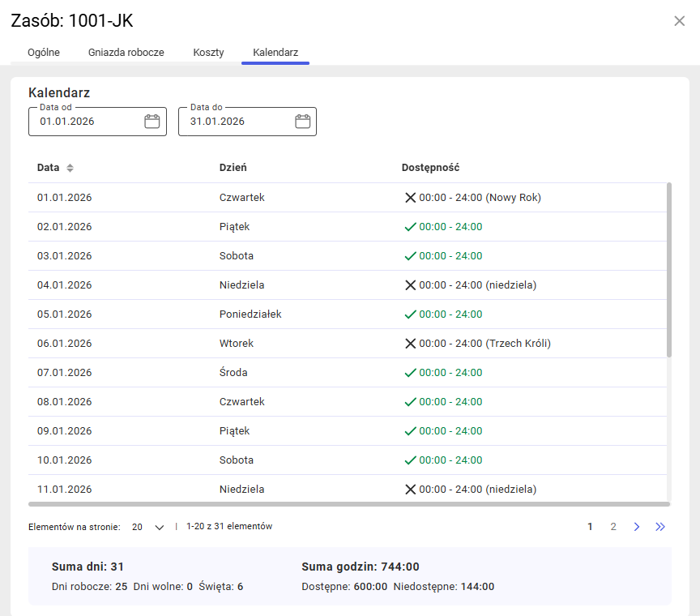Close the Zasób 1001-JK dialog
This screenshot has width=700, height=616.
679,21
